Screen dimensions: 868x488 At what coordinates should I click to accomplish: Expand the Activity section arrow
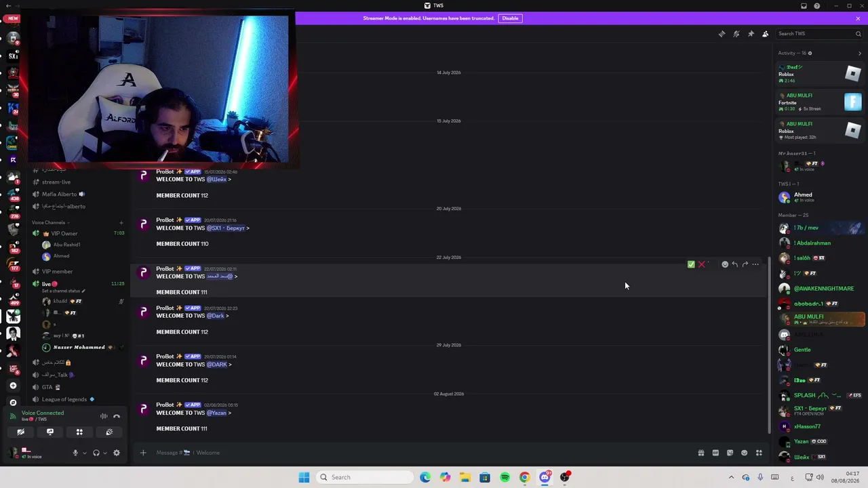(860, 53)
